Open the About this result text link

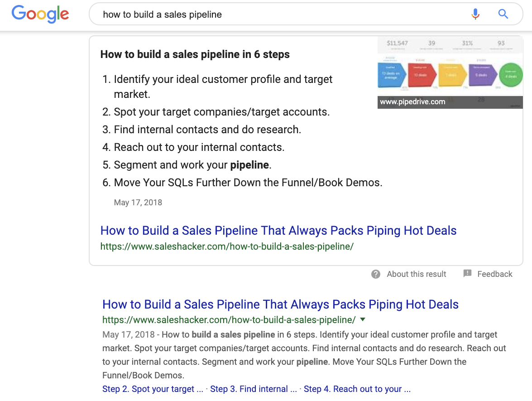click(416, 274)
